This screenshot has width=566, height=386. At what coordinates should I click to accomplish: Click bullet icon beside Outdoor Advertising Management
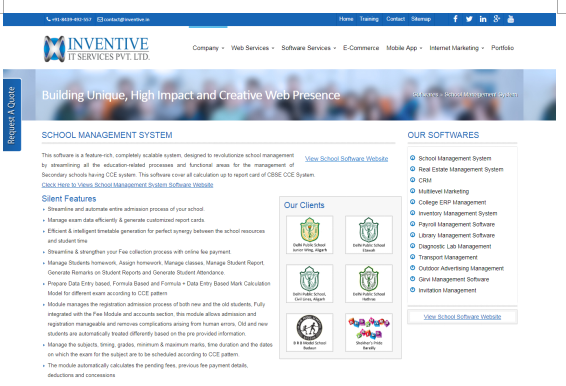(413, 268)
